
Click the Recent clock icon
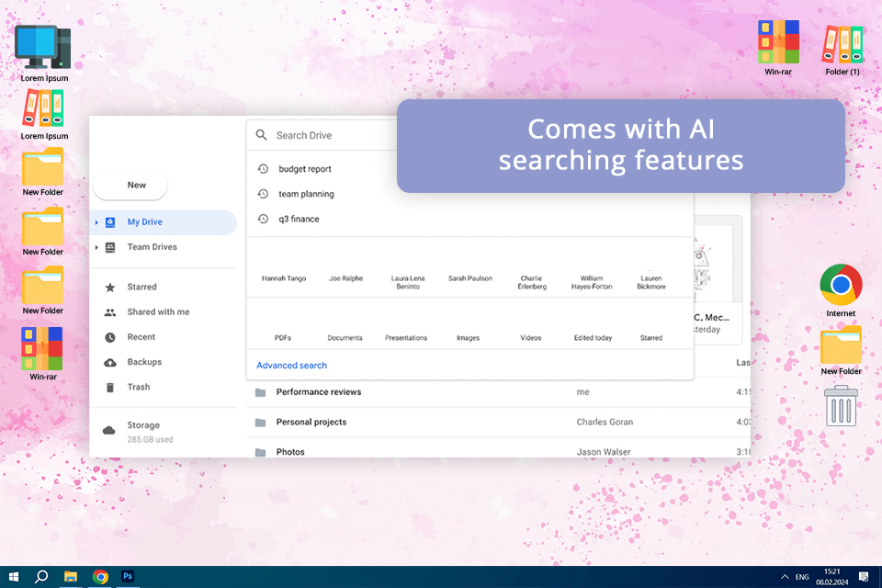(x=110, y=337)
